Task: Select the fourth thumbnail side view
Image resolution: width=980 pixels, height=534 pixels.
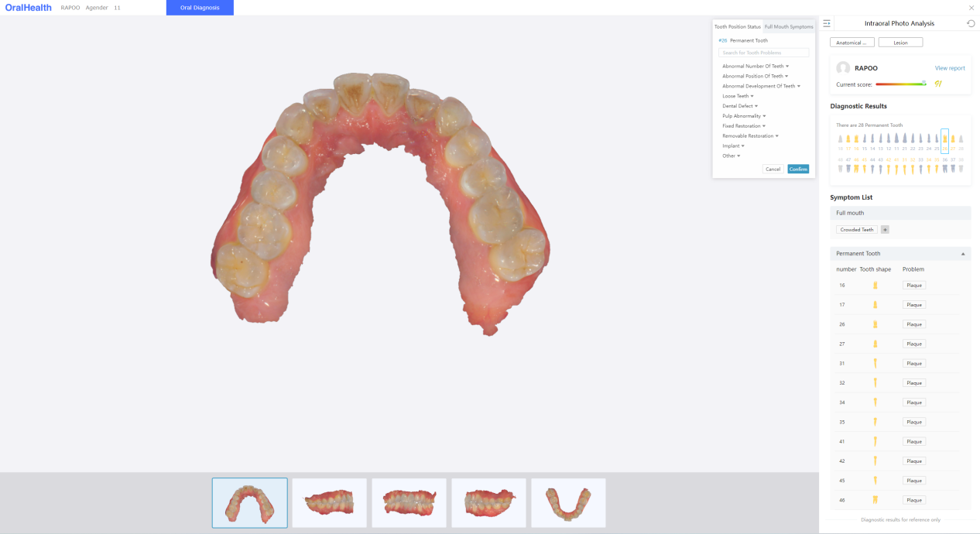Action: pos(488,503)
